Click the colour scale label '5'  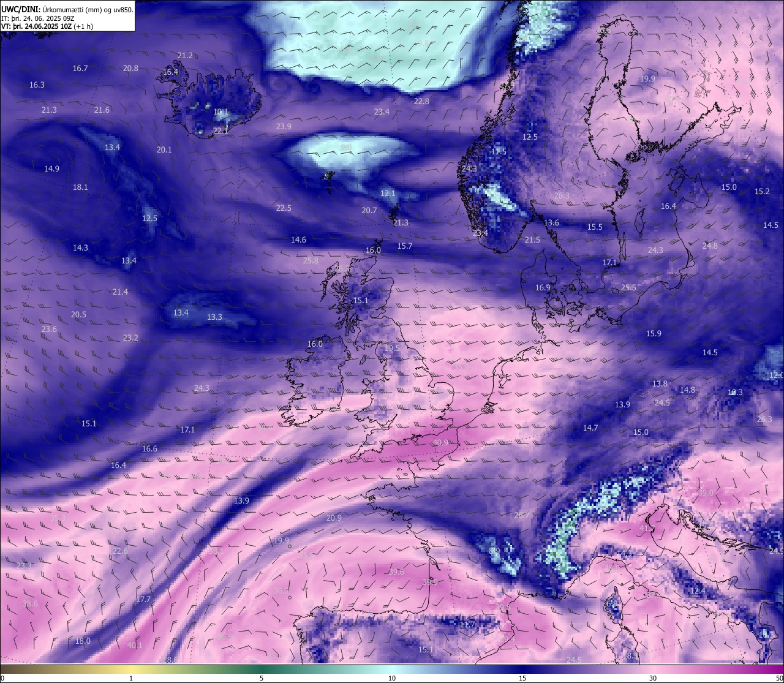262,678
